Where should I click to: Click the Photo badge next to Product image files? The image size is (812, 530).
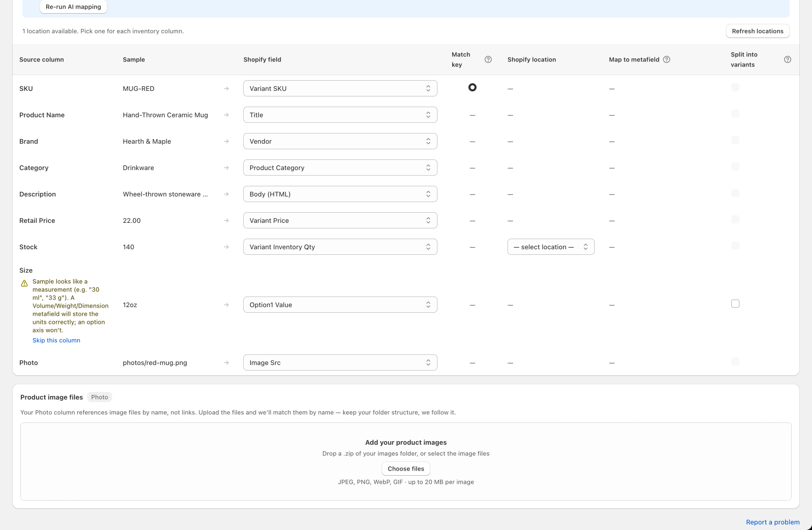[x=99, y=397]
